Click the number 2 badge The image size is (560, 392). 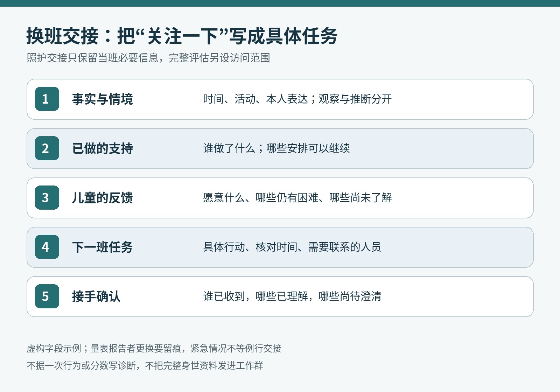click(x=47, y=148)
